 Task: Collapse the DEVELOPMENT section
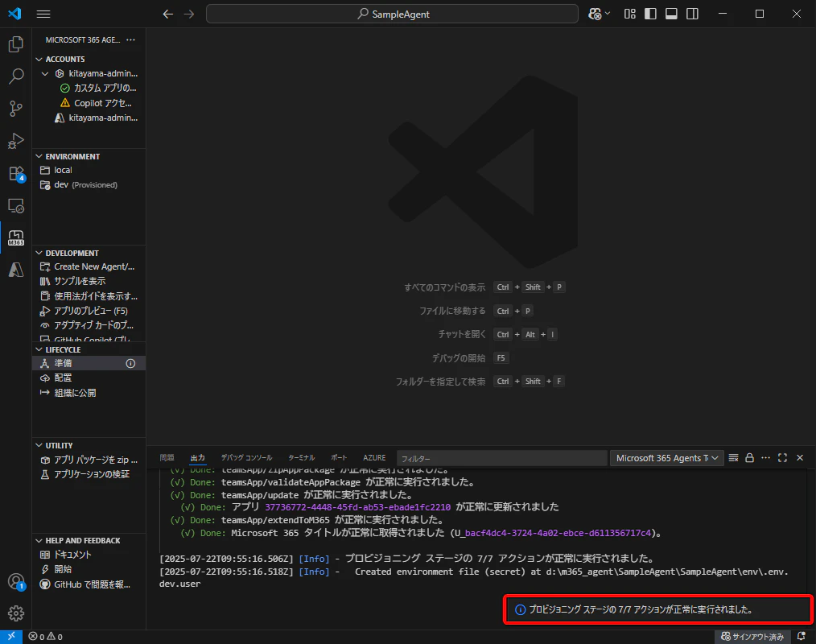point(39,253)
